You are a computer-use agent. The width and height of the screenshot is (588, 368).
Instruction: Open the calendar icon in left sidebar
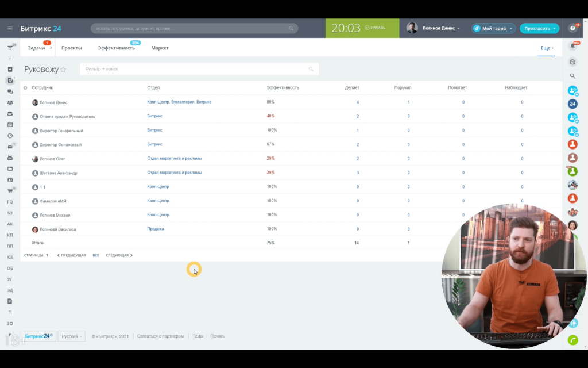(x=10, y=125)
